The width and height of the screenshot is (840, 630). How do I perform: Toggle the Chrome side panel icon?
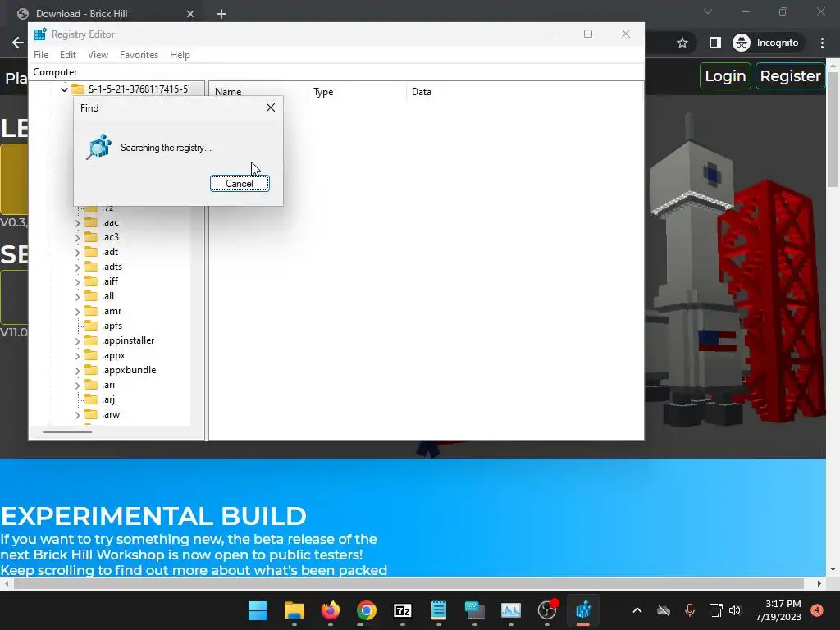[714, 43]
